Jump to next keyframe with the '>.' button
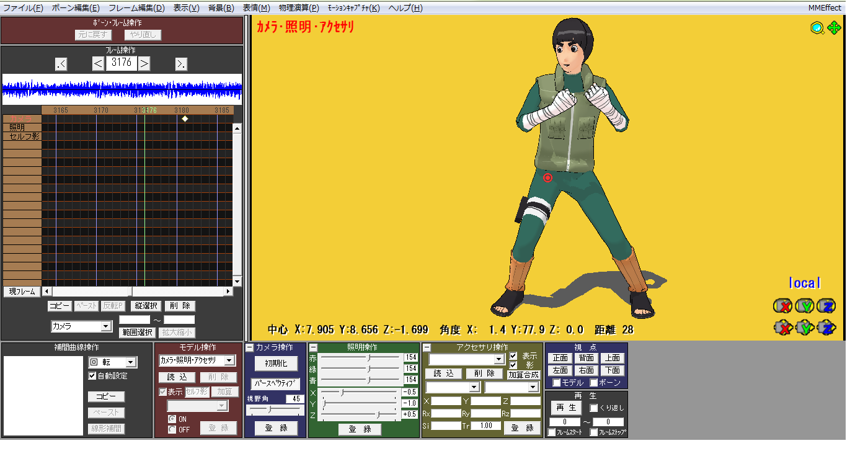Screen dimensions: 868x469 pyautogui.click(x=181, y=63)
